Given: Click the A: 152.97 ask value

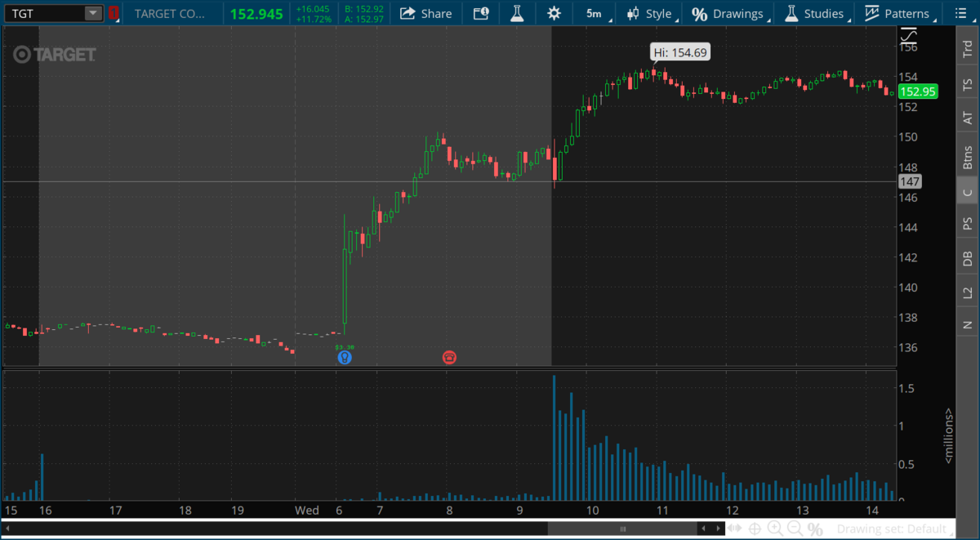Looking at the screenshot, I should [x=364, y=19].
